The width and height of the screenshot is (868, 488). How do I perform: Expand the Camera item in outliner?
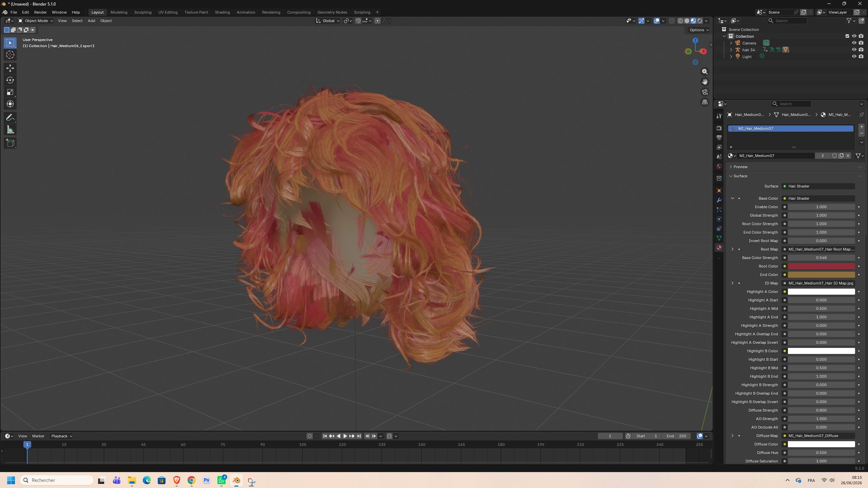tap(731, 43)
